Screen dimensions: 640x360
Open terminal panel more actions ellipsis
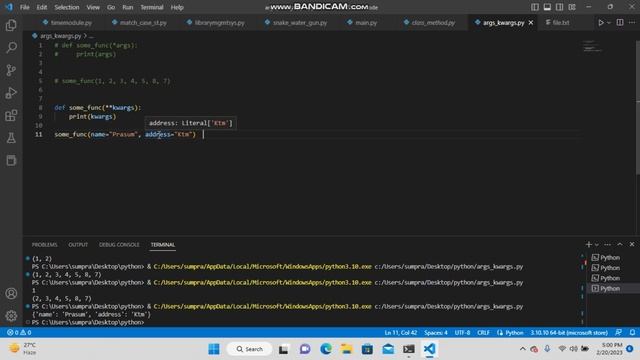tap(607, 244)
